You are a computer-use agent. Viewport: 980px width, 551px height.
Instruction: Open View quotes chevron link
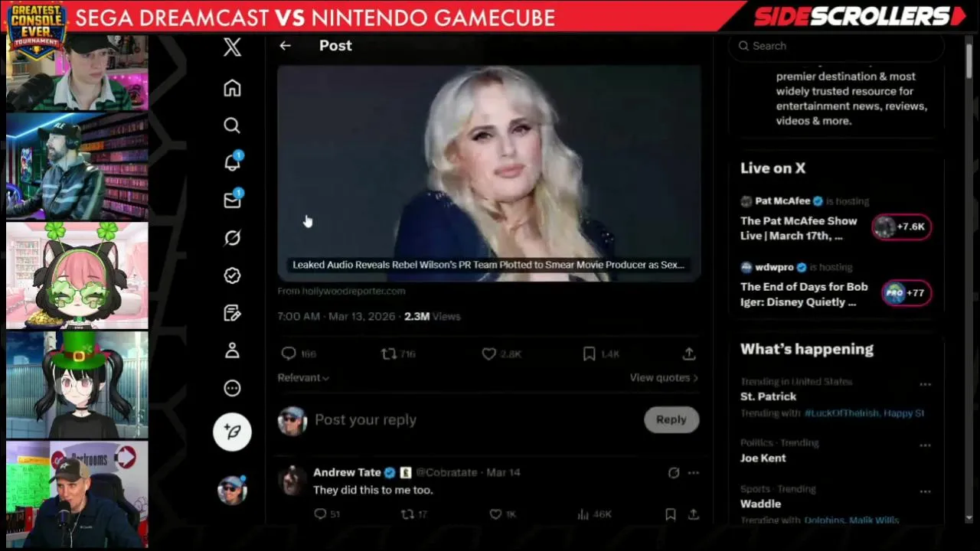[x=664, y=377]
